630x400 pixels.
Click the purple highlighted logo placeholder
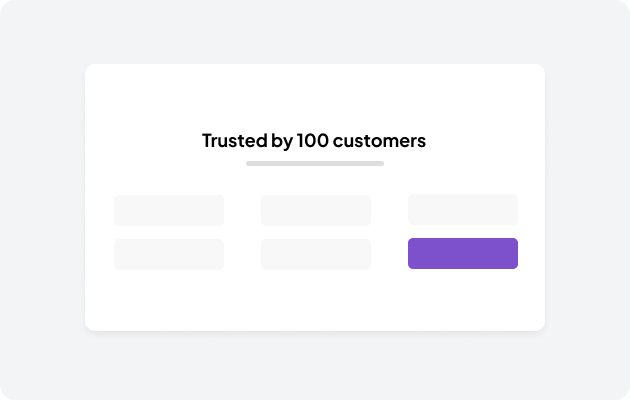462,254
